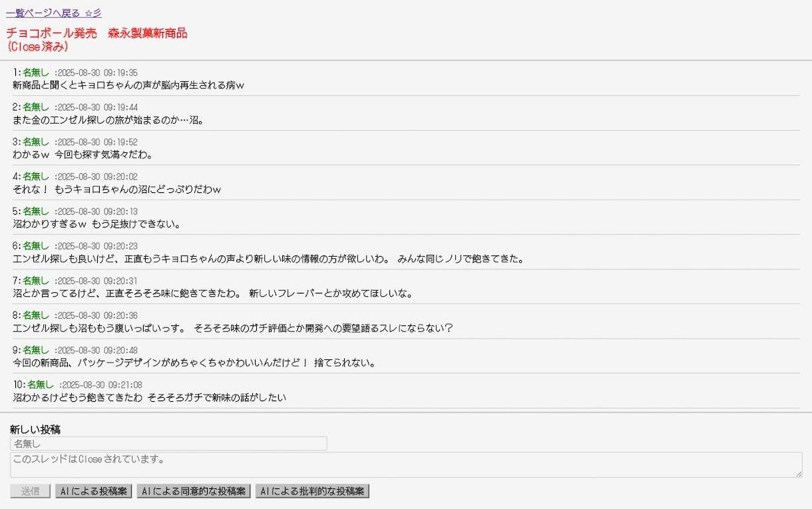Click post 5 text 沼わかりすぎるｗ
This screenshot has width=812, height=509.
97,224
